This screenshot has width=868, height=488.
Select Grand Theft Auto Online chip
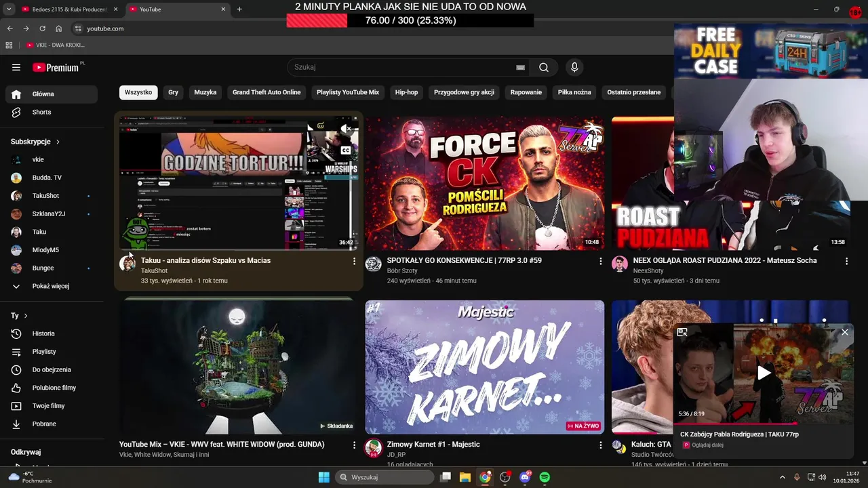267,92
